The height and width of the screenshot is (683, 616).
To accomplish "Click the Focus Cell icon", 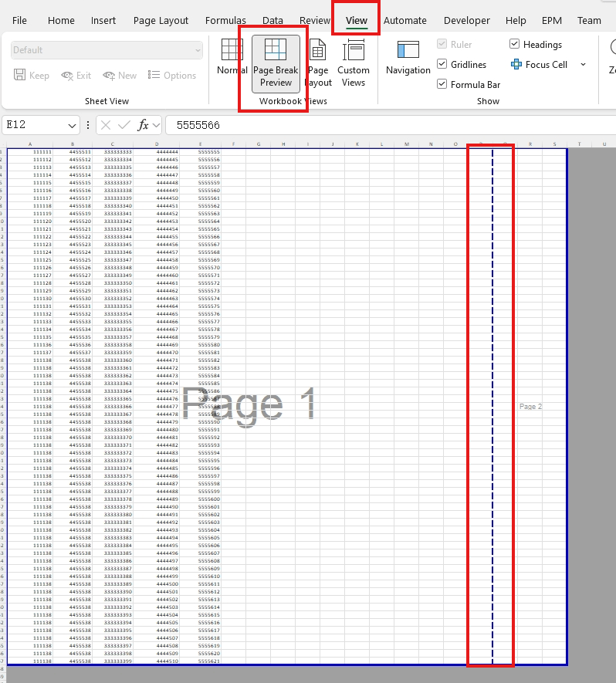I will coord(516,65).
